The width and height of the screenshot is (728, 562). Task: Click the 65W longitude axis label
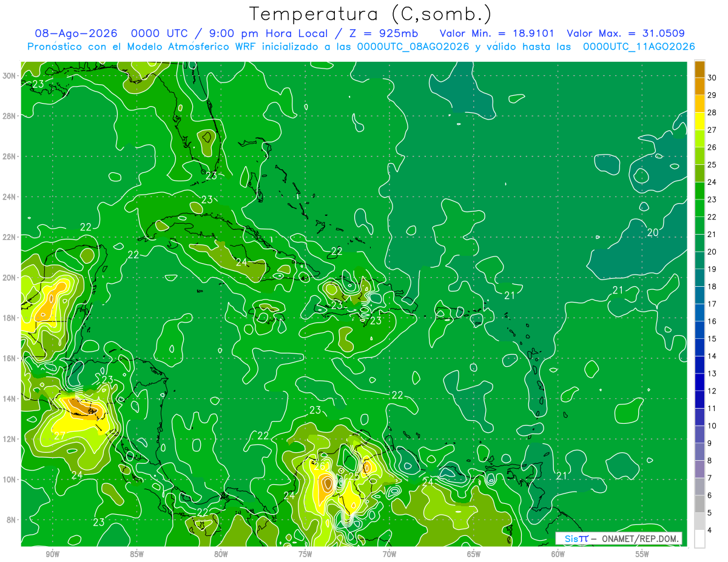[x=474, y=554]
